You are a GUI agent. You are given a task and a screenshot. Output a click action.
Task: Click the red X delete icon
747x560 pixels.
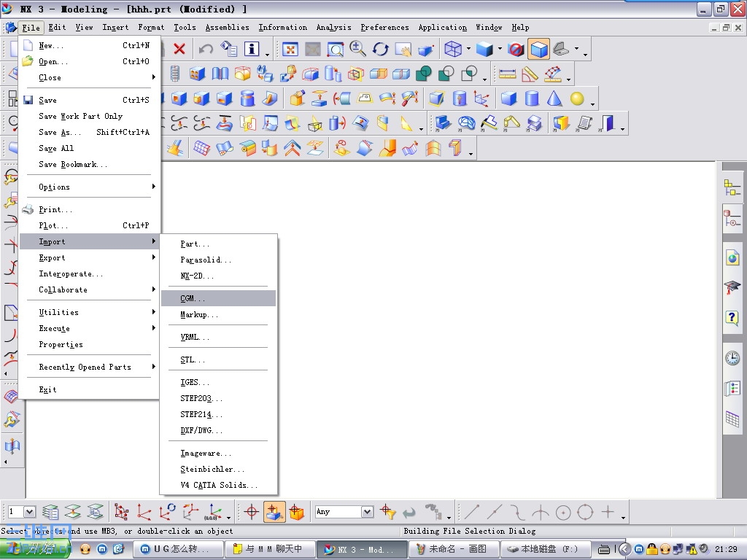(x=179, y=49)
